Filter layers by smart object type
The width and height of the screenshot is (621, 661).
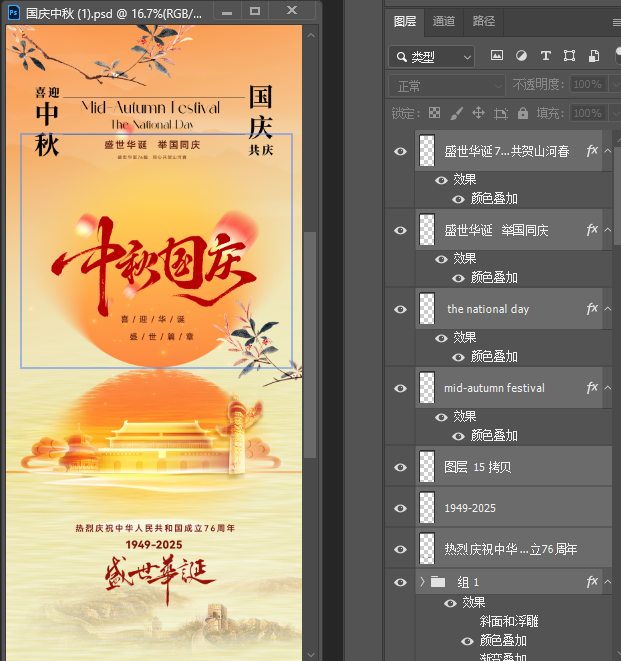pyautogui.click(x=594, y=56)
